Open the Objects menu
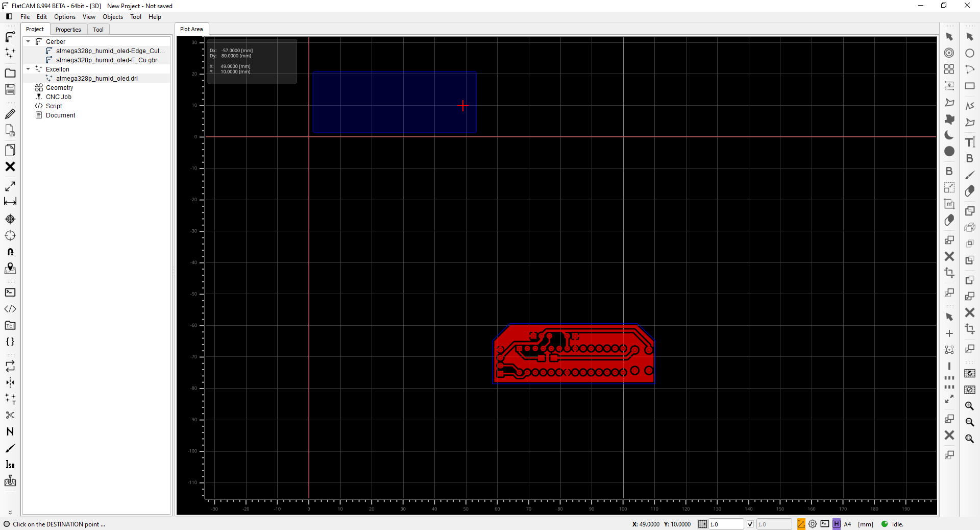This screenshot has height=530, width=980. coord(113,17)
